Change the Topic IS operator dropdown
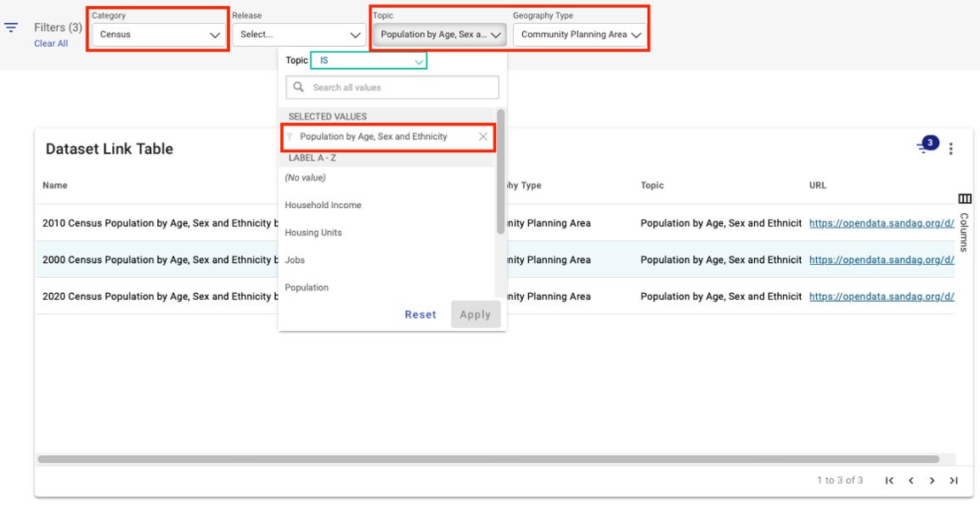 coord(369,61)
